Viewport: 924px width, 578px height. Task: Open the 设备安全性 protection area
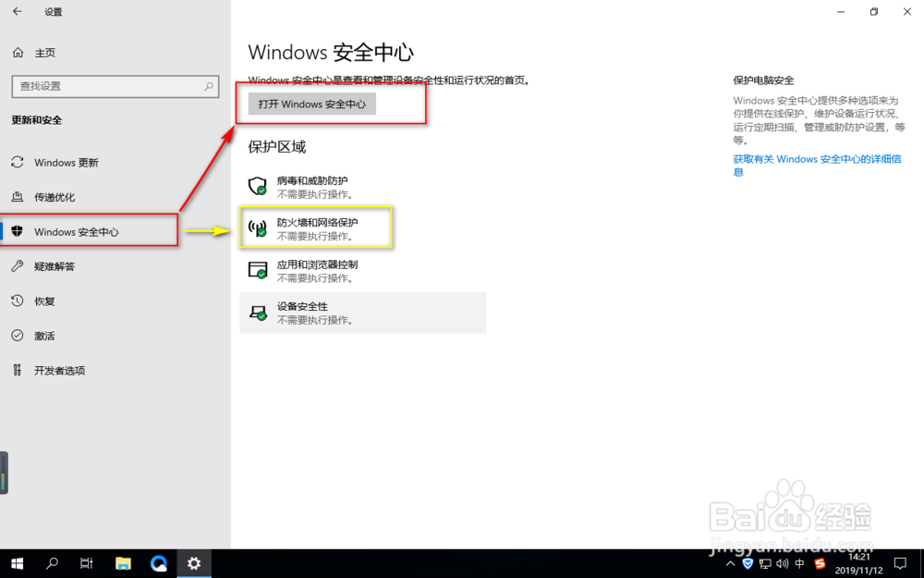[x=305, y=312]
